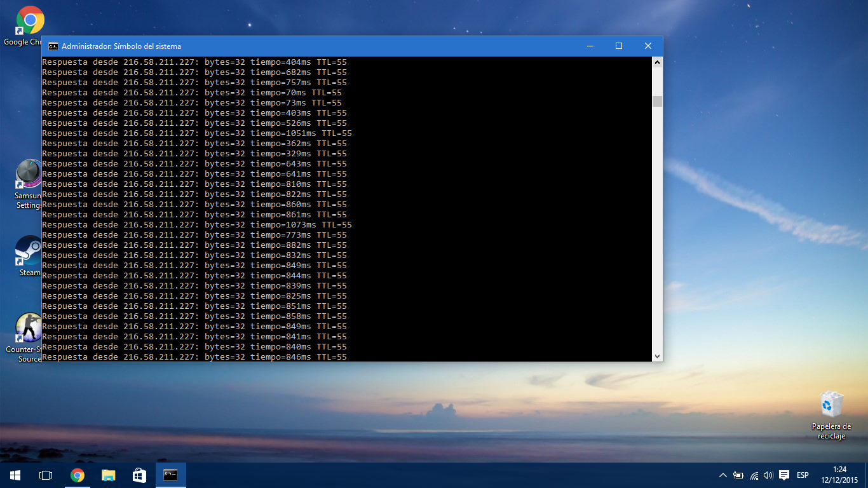
Task: Open the Wi-Fi network tray icon
Action: point(754,475)
